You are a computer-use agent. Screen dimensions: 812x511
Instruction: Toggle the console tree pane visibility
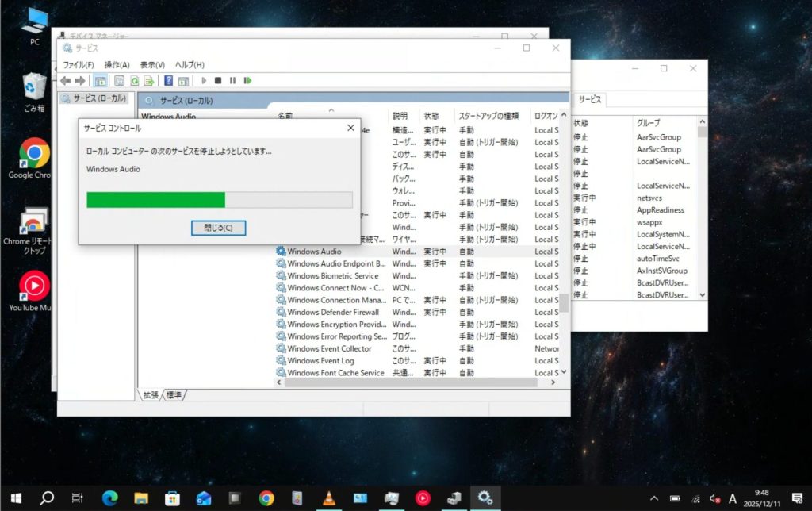coord(100,80)
